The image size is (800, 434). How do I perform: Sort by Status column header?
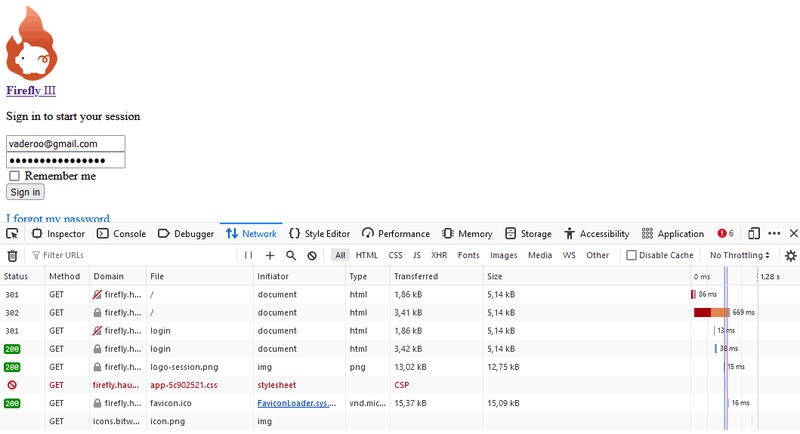pos(22,276)
